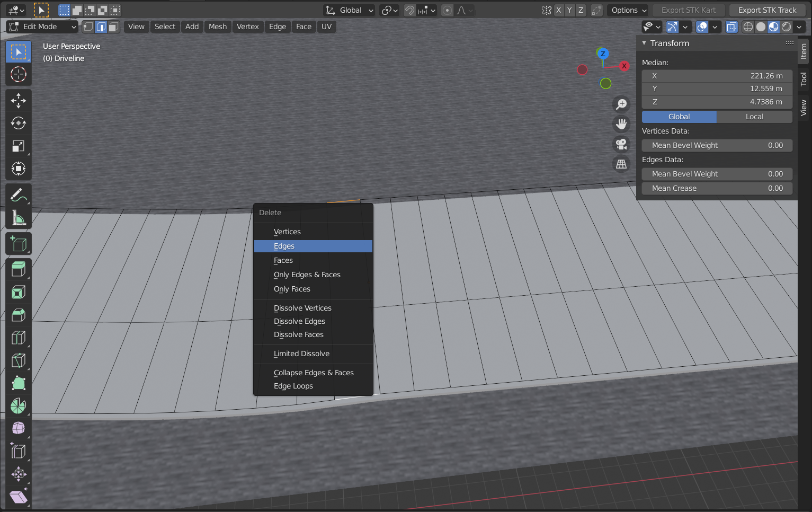The width and height of the screenshot is (812, 512).
Task: Click the zoom magnifier viewport icon
Action: pos(621,104)
